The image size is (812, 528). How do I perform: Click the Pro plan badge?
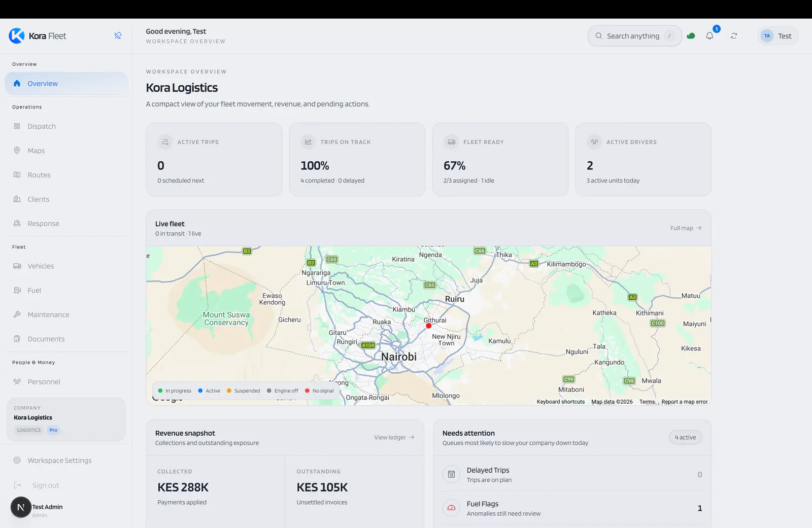pyautogui.click(x=53, y=430)
